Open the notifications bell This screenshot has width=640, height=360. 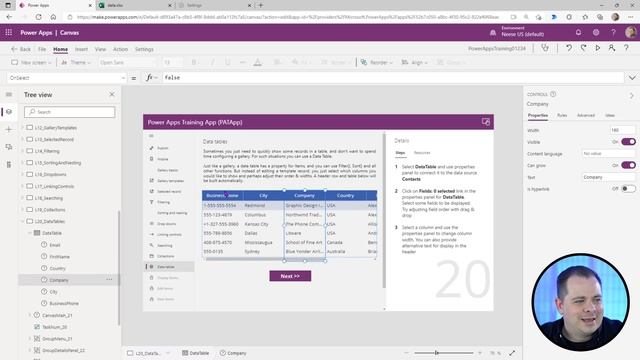click(x=578, y=32)
